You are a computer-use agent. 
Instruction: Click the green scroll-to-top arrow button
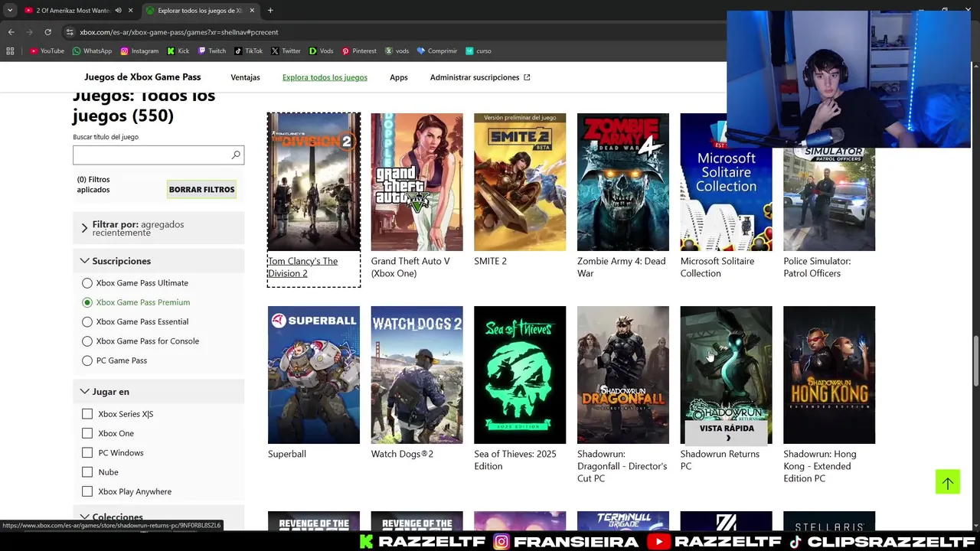point(947,482)
